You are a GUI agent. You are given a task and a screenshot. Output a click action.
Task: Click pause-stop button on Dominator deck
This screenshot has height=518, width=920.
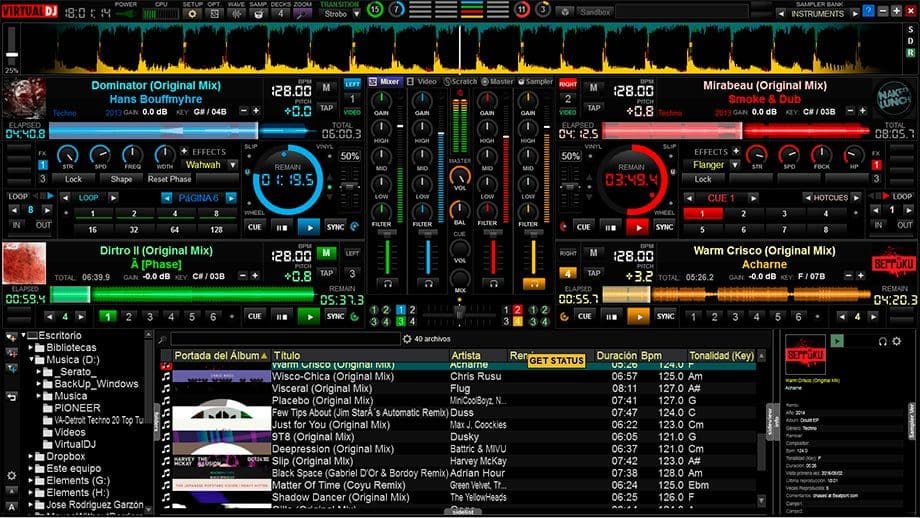pyautogui.click(x=282, y=227)
